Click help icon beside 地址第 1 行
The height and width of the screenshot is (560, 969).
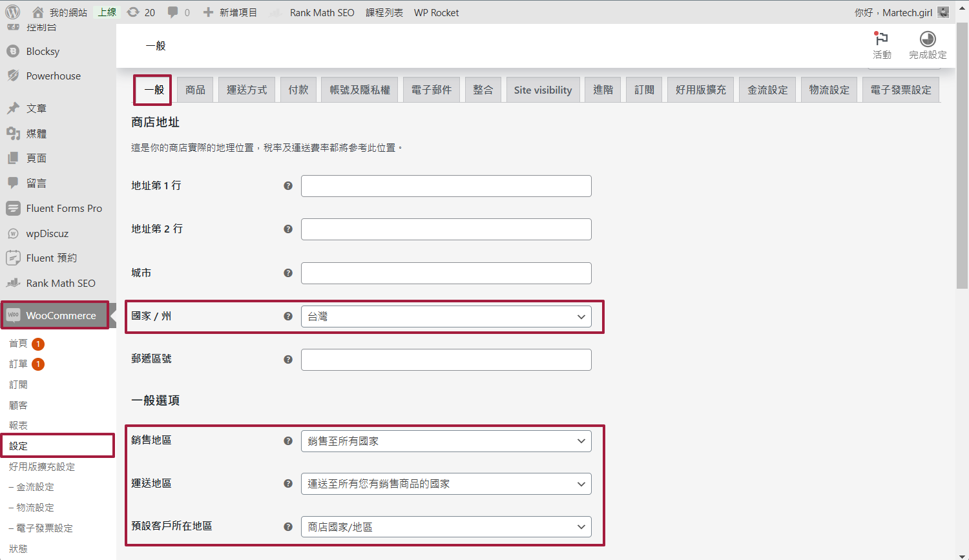[288, 186]
